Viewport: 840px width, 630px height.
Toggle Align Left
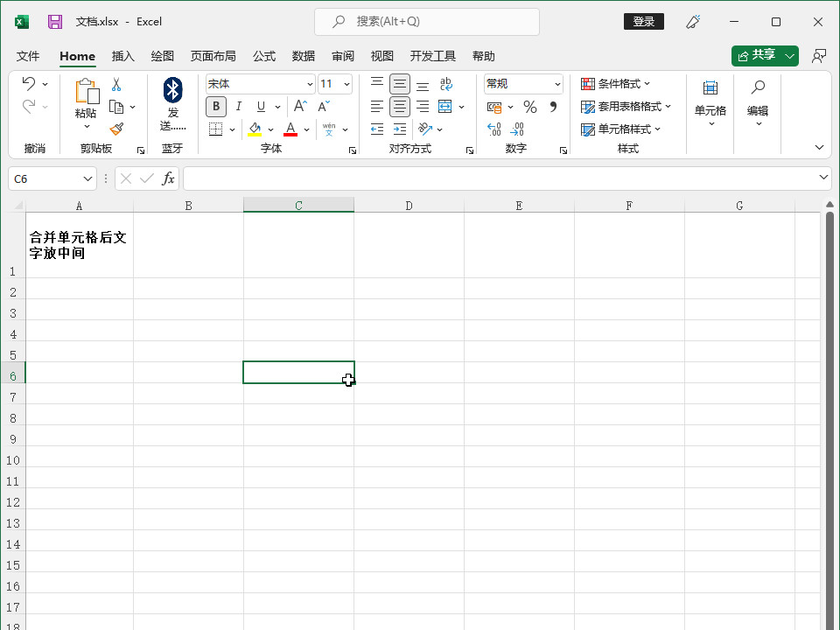point(377,107)
